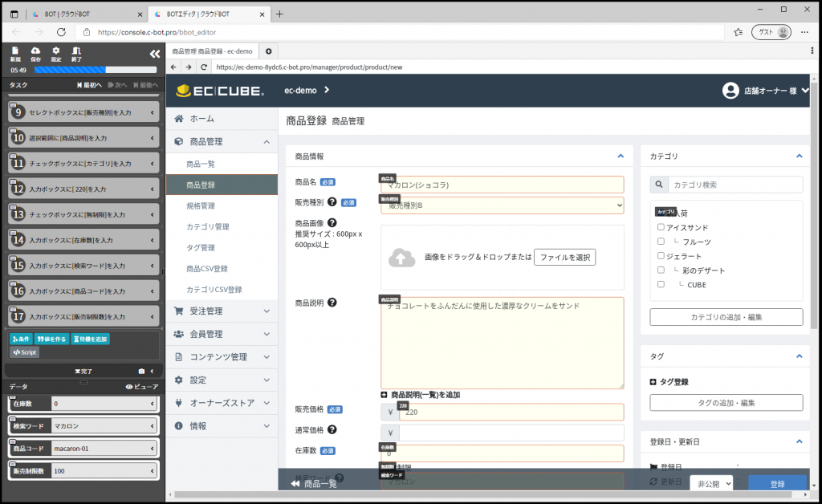Jump to first task with 最初へ

[x=89, y=85]
